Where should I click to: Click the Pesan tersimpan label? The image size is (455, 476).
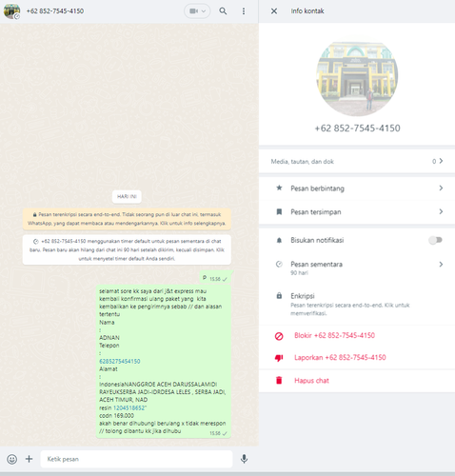point(316,212)
